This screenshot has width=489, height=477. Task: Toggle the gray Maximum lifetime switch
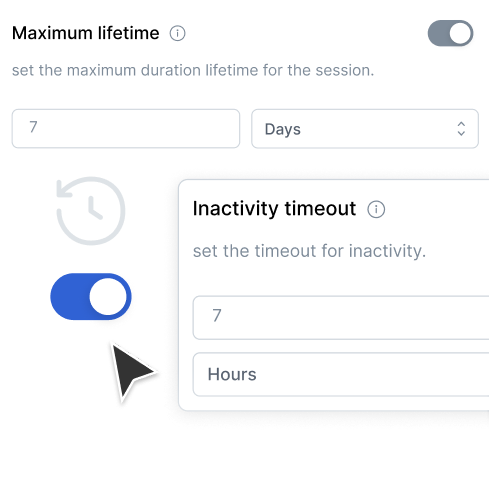point(450,33)
